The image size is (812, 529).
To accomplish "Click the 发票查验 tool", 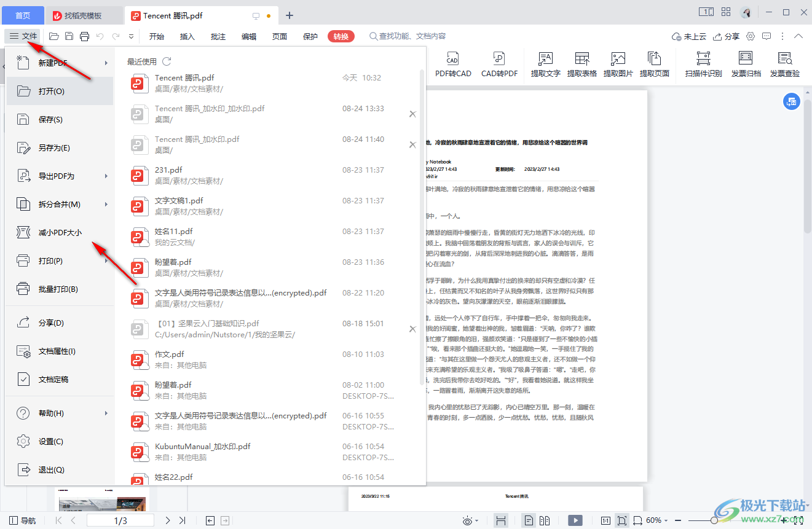I will pos(784,65).
